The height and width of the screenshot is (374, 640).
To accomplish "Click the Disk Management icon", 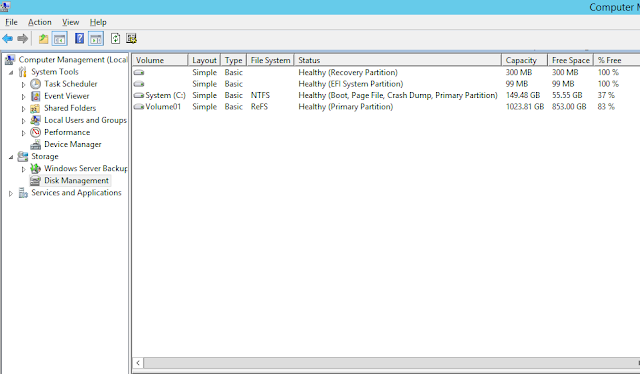I will (x=36, y=180).
